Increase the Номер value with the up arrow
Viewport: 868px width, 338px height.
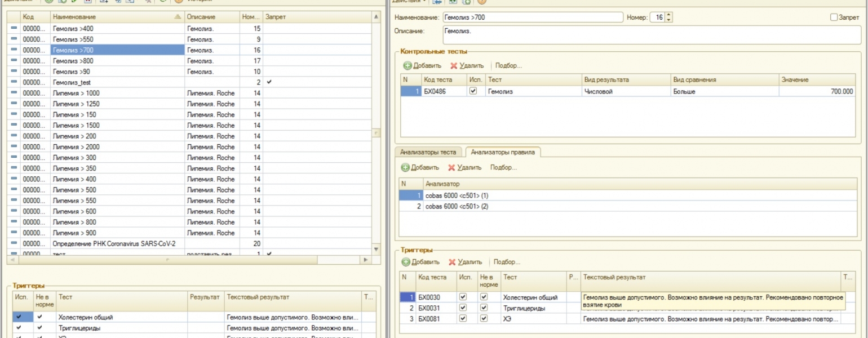point(669,15)
